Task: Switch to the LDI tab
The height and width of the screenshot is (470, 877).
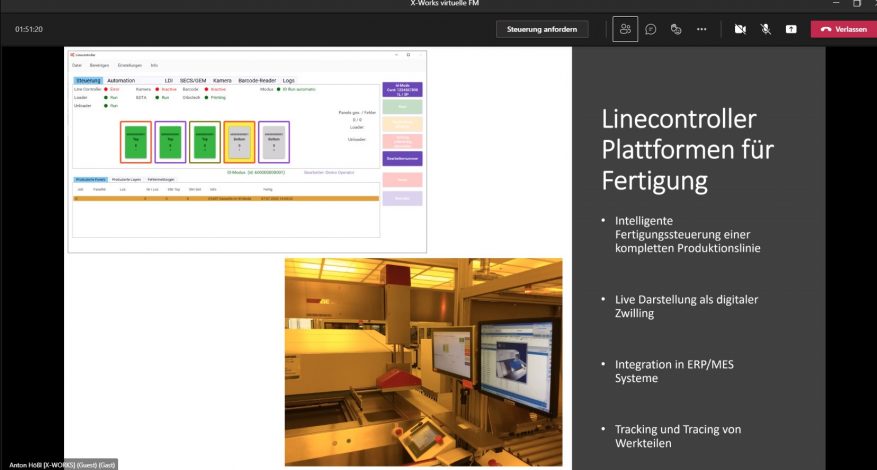Action: pyautogui.click(x=169, y=81)
